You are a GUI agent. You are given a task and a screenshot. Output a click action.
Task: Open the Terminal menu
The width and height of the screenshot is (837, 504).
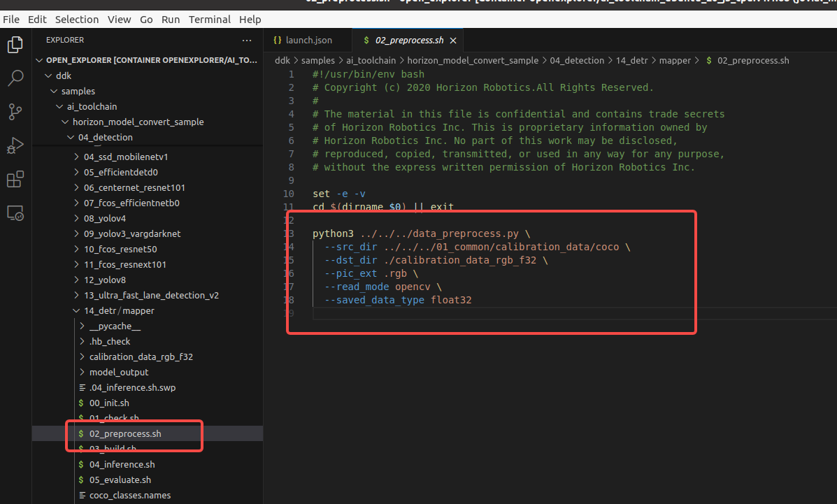(x=209, y=20)
